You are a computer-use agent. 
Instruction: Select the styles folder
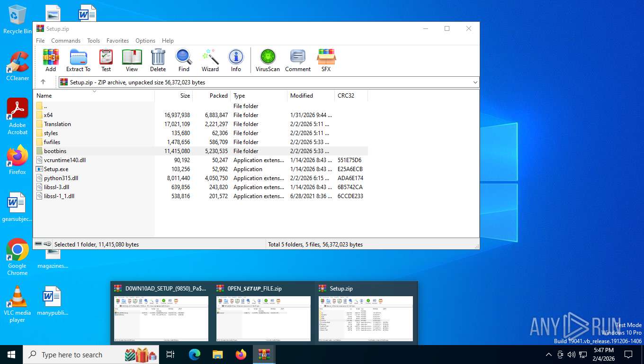(x=200, y=133)
